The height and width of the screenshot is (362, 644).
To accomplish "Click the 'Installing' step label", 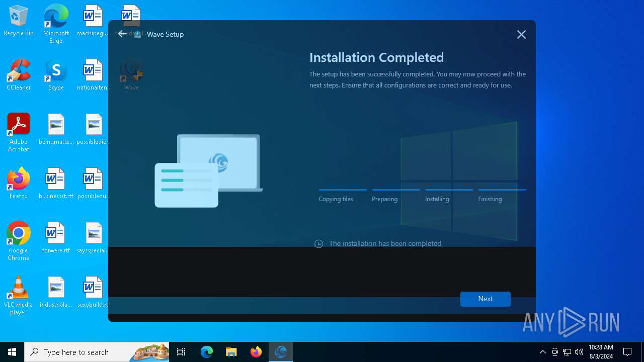I will [x=437, y=199].
